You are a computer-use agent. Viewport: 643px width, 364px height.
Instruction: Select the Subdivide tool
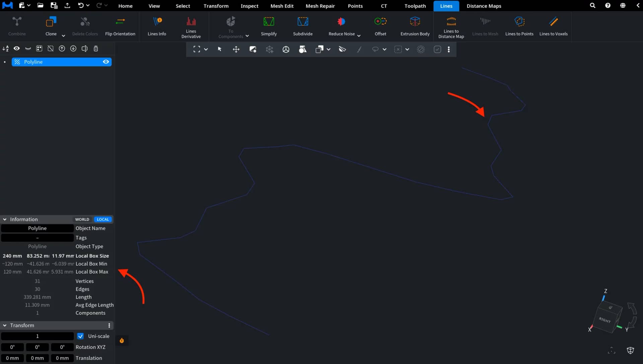(x=303, y=26)
